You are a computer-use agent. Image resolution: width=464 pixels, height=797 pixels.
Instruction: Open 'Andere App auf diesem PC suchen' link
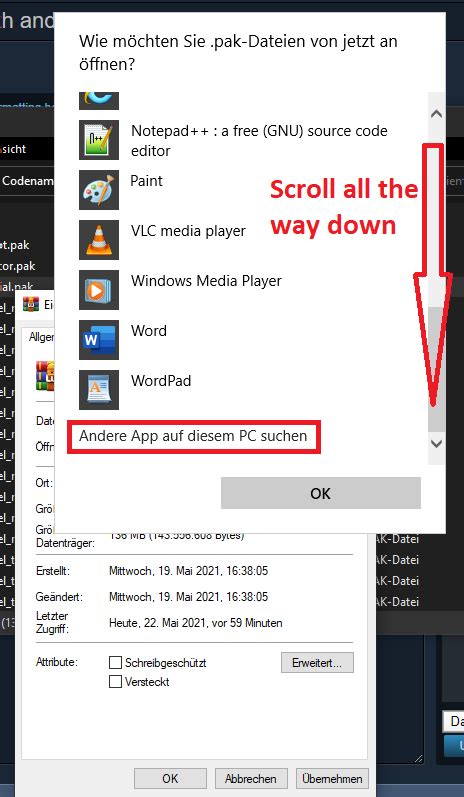coord(193,436)
